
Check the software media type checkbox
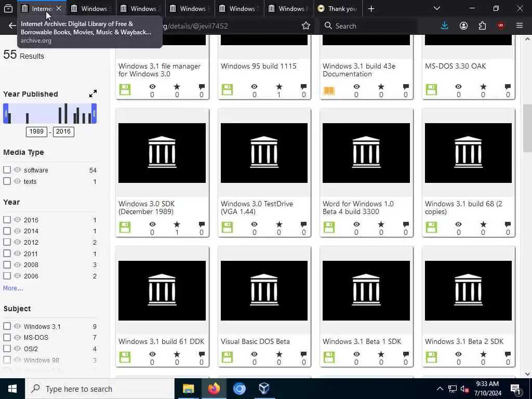coord(7,170)
